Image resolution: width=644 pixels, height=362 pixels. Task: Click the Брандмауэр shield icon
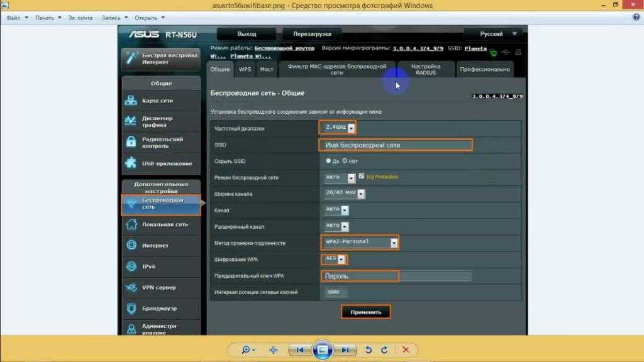coord(131,309)
